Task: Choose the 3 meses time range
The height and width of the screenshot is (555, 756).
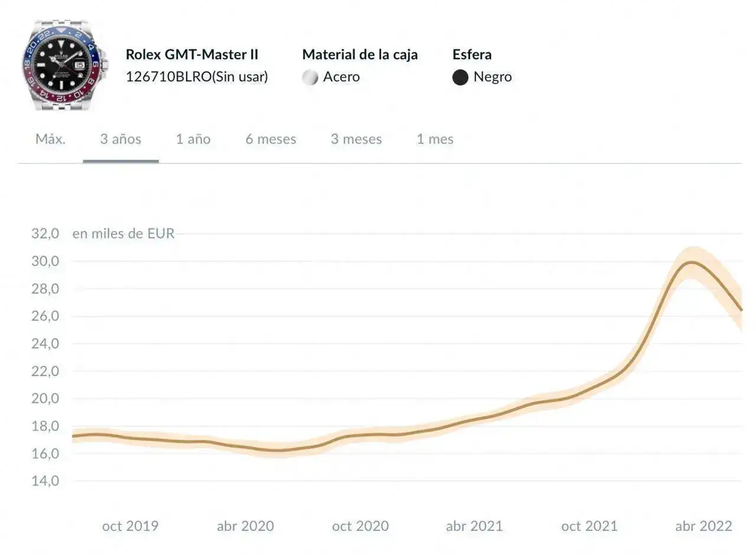Action: 356,139
